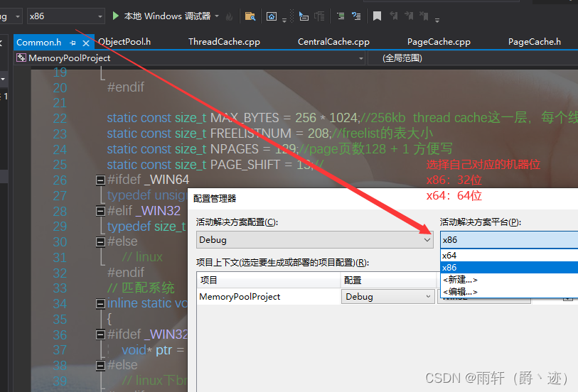The width and height of the screenshot is (578, 392).
Task: Open the x86 solution platform dropdown in toolbar
Action: (66, 16)
